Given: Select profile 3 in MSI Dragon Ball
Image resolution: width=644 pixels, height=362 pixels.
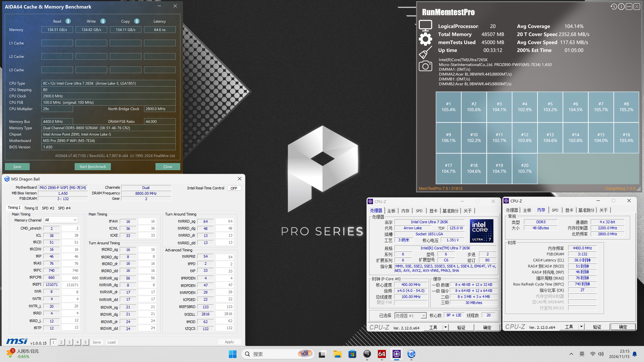Looking at the screenshot, I should pyautogui.click(x=69, y=342).
